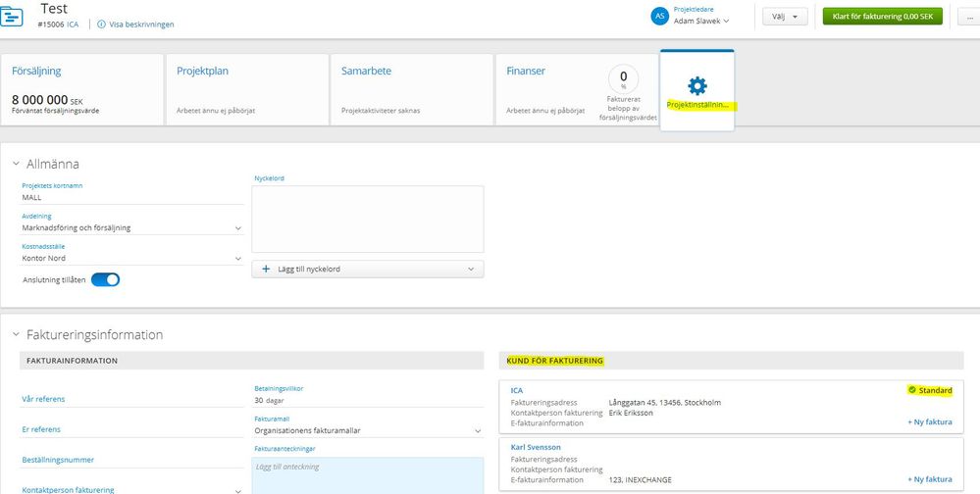Collapse the Faktureringsinformation section
Image resolution: width=980 pixels, height=494 pixels.
[x=17, y=334]
